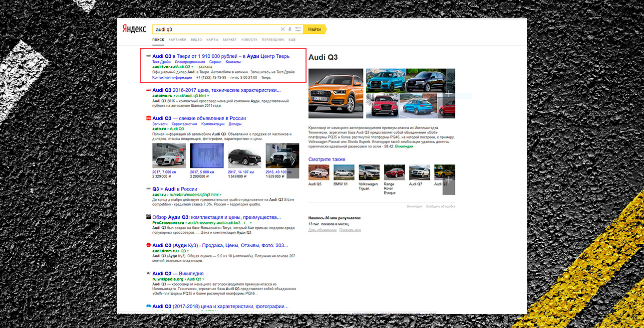Expand image gallery with the plus icon
The width and height of the screenshot is (644, 328).
click(x=449, y=93)
